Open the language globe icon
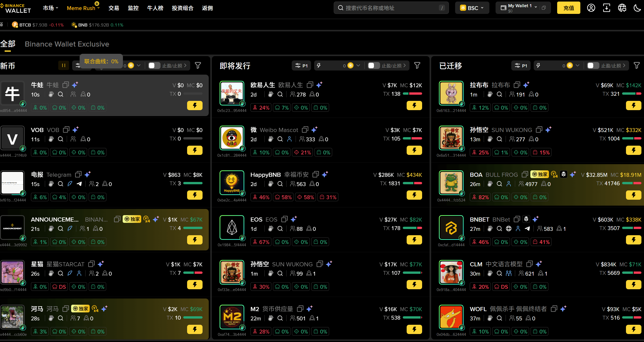Screen dimensions: 644x342 click(622, 8)
